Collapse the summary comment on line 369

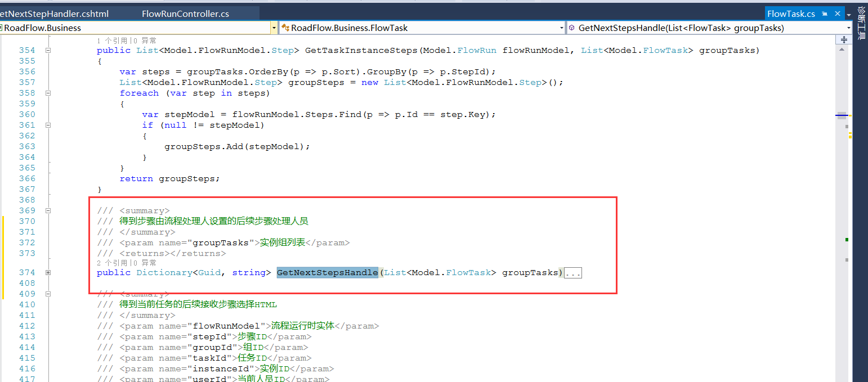(x=48, y=211)
